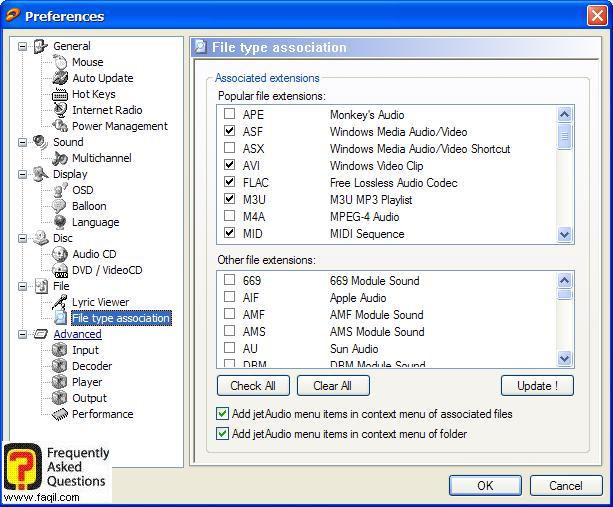Enable the APE Monkey's Audio checkbox
The width and height of the screenshot is (613, 507).
230,115
